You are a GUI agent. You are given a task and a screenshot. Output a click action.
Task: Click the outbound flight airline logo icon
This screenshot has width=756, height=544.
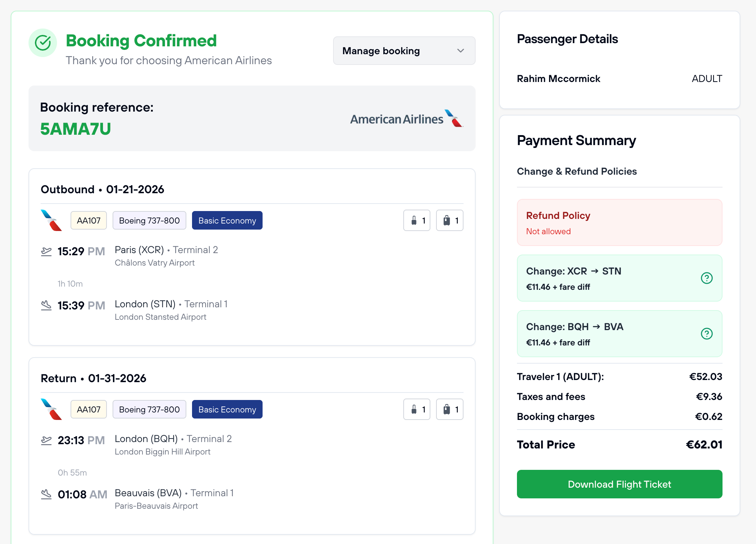[51, 220]
